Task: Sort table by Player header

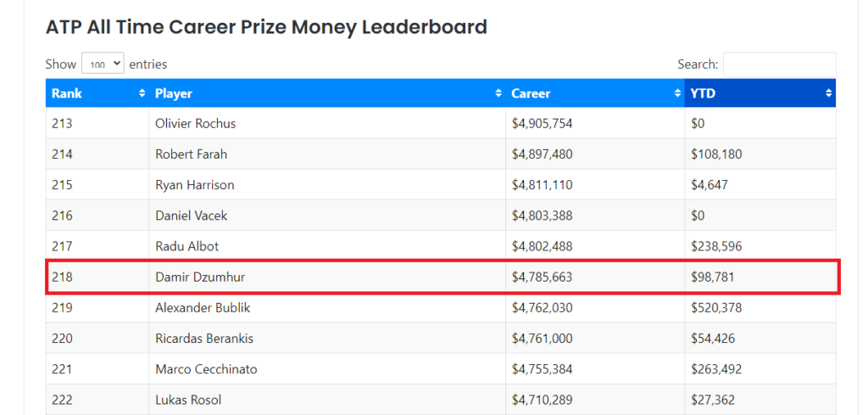Action: (174, 93)
